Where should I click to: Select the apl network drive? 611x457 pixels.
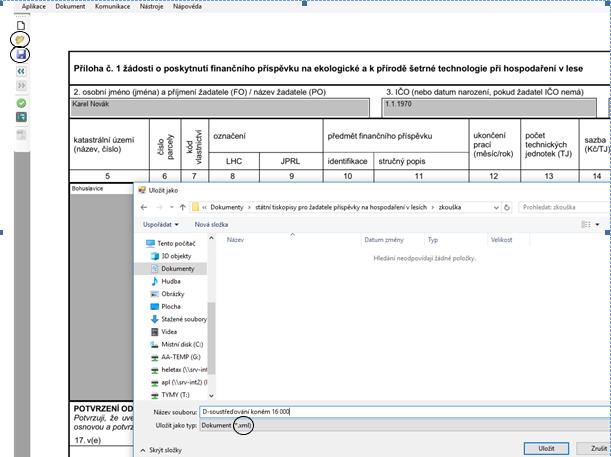point(179,382)
